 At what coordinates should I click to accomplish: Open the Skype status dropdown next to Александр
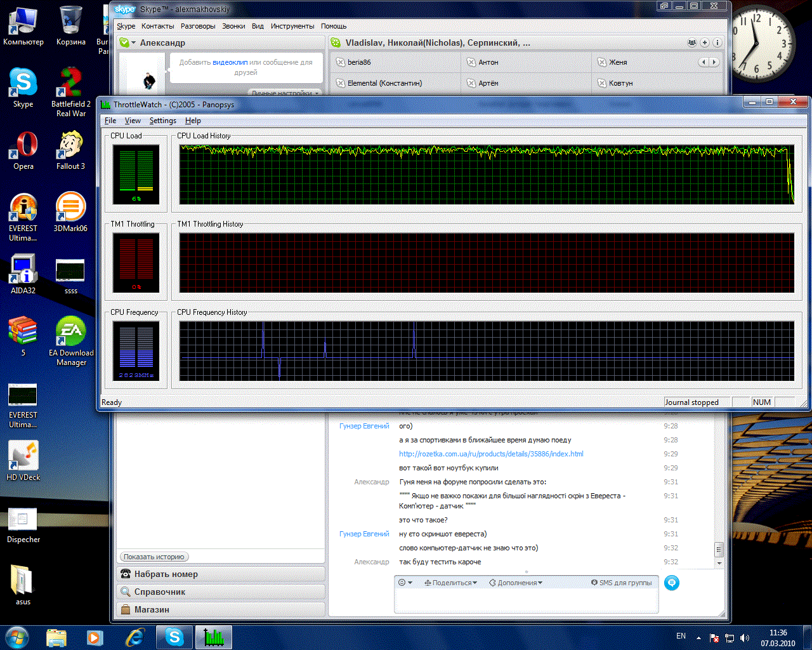128,43
